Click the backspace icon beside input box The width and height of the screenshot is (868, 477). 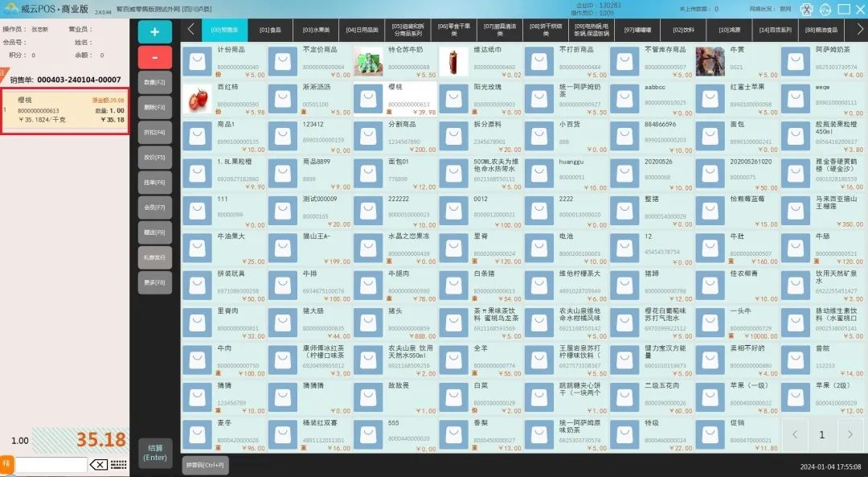pos(98,465)
